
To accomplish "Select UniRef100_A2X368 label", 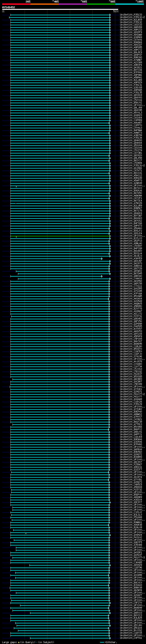I will pos(131,63).
